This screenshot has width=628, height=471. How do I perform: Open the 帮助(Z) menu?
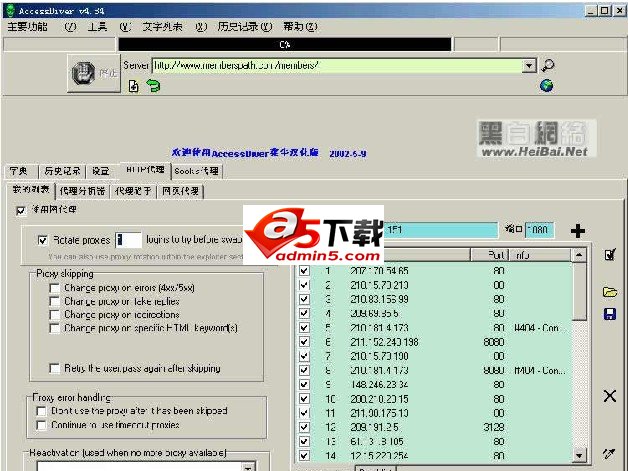[300, 27]
